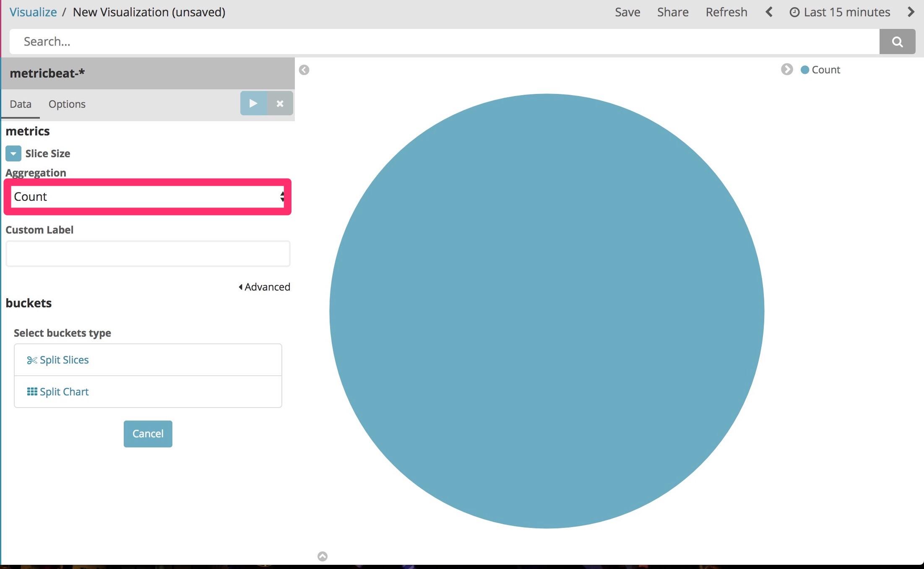Open the Aggregation Count dropdown
Viewport: 924px width, 569px height.
coord(148,197)
